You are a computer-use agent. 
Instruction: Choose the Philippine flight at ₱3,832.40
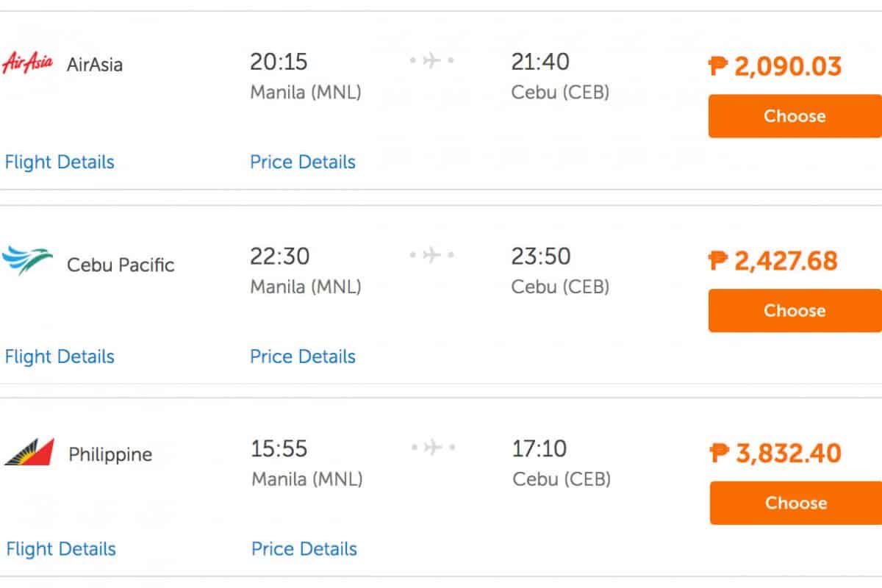(795, 503)
